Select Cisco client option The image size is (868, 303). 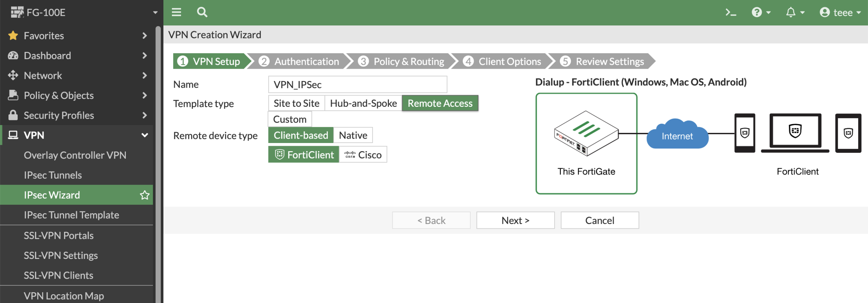point(363,155)
